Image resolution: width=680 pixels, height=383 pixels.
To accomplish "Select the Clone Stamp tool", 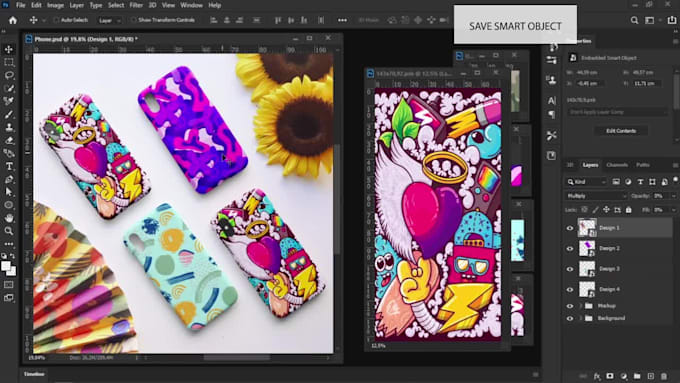I will 9,127.
